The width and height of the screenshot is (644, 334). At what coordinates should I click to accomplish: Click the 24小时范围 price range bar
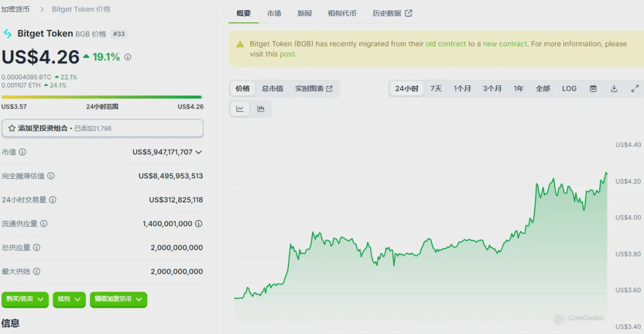coord(101,97)
